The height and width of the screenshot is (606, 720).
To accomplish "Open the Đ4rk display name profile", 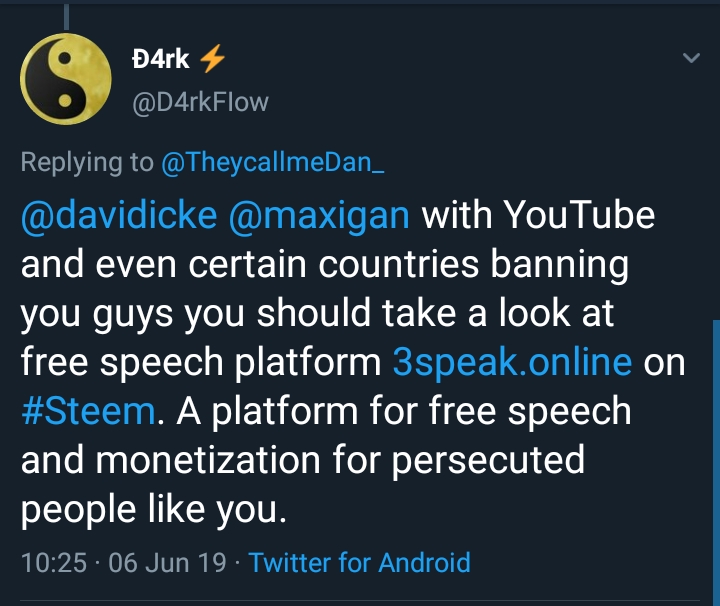I will pyautogui.click(x=160, y=61).
